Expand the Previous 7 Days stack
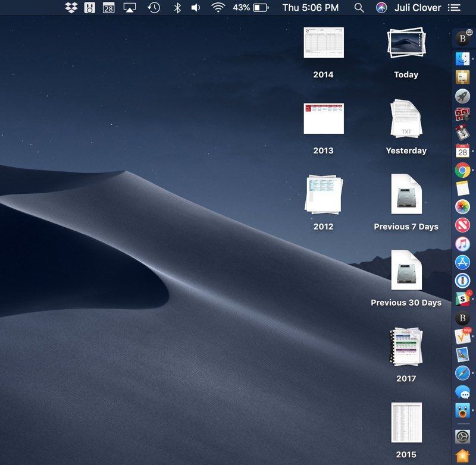 406,195
